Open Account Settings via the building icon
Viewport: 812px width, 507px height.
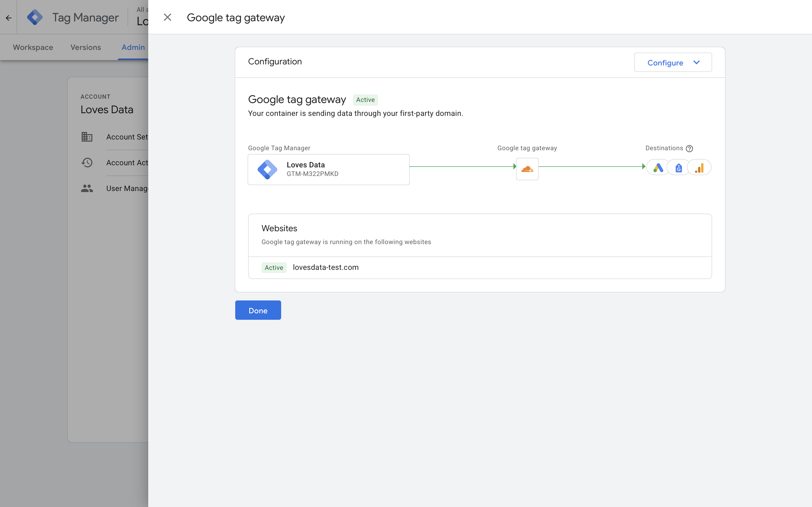(86, 137)
